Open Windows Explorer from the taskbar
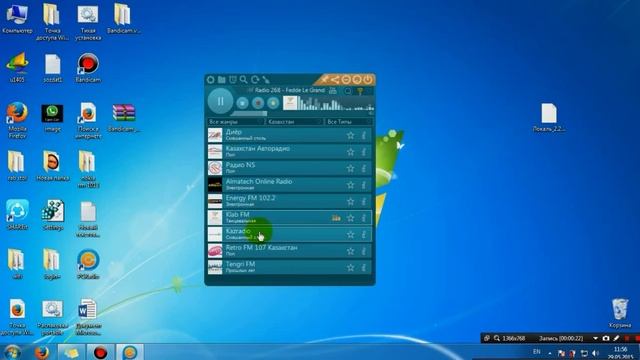The height and width of the screenshot is (360, 640). tap(71, 352)
